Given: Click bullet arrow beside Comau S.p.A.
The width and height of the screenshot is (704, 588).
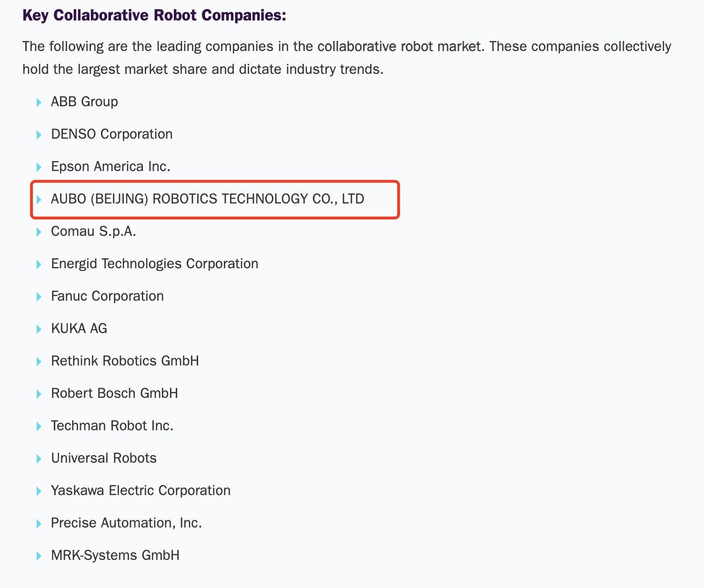Looking at the screenshot, I should 39,232.
